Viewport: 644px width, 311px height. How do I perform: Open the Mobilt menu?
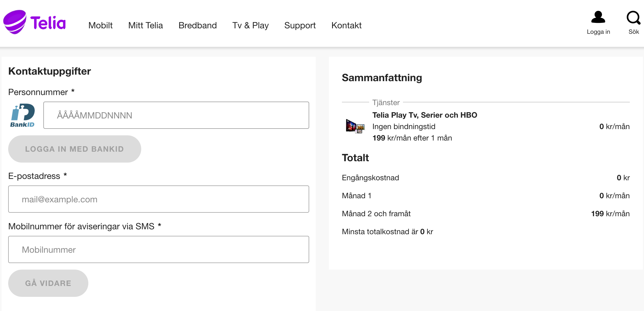tap(100, 25)
